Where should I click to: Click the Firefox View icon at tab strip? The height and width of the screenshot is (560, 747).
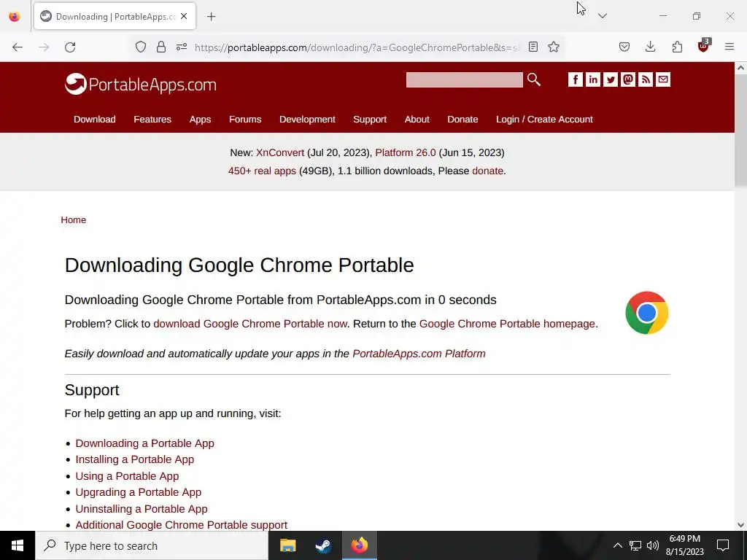point(15,16)
